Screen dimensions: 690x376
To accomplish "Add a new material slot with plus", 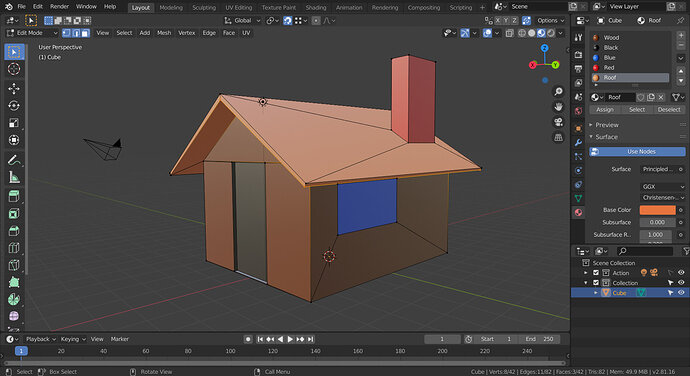I will click(x=681, y=35).
